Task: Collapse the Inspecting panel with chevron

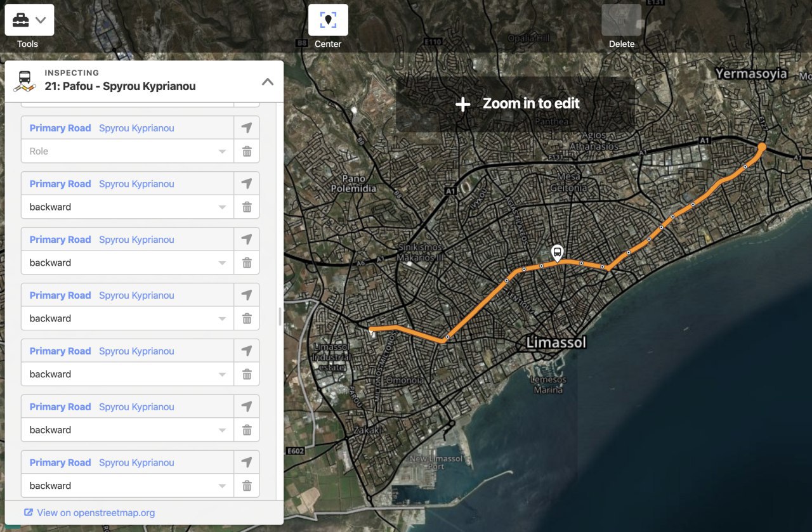Action: [268, 81]
